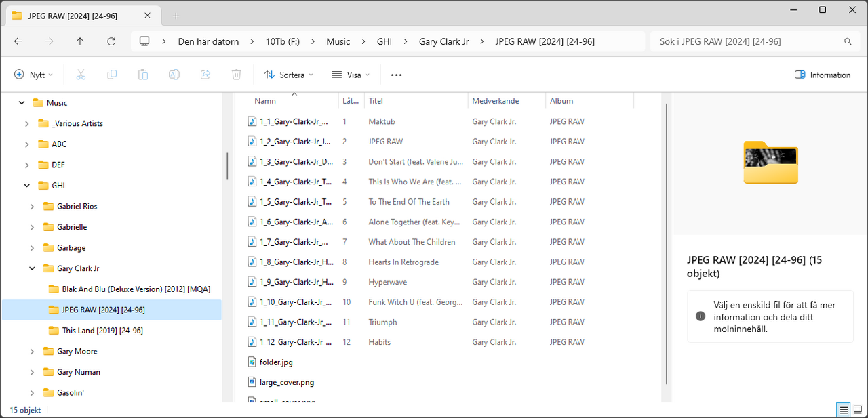Click 'Den här datorn' breadcrumb
Image resolution: width=868 pixels, height=418 pixels.
(208, 41)
